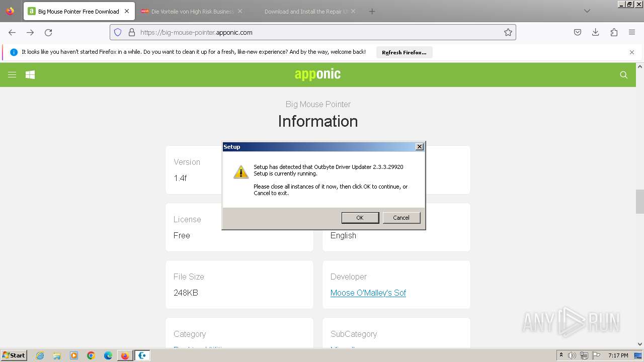The height and width of the screenshot is (362, 644).
Task: Click the forward navigation arrow
Action: (x=30, y=32)
